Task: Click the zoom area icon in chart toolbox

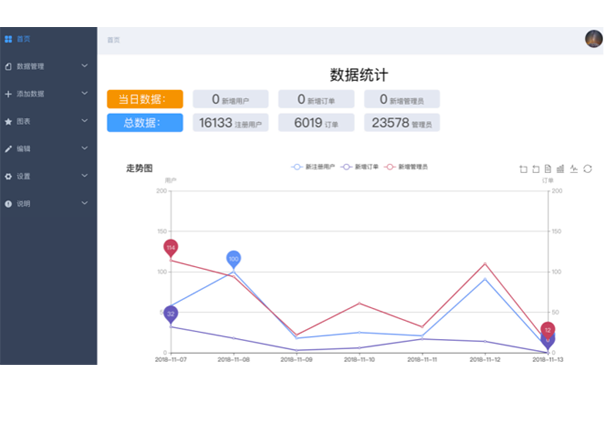Action: tap(523, 168)
